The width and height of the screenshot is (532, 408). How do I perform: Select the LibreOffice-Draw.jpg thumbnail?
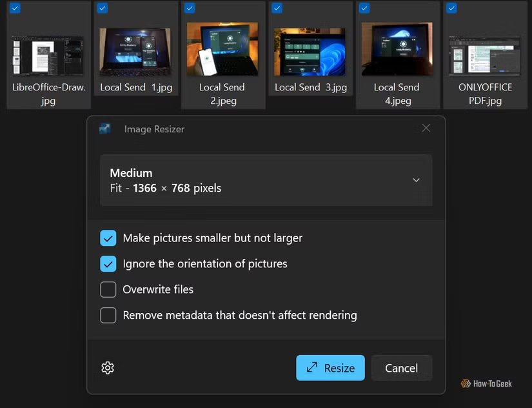pyautogui.click(x=48, y=55)
